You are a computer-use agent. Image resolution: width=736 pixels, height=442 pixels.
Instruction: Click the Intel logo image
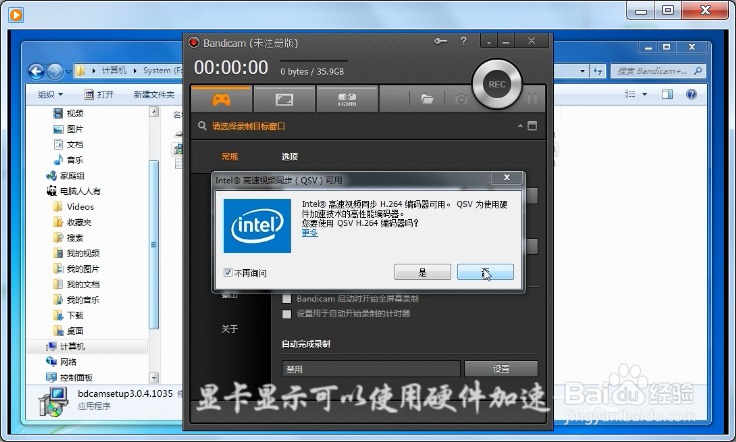(x=257, y=226)
